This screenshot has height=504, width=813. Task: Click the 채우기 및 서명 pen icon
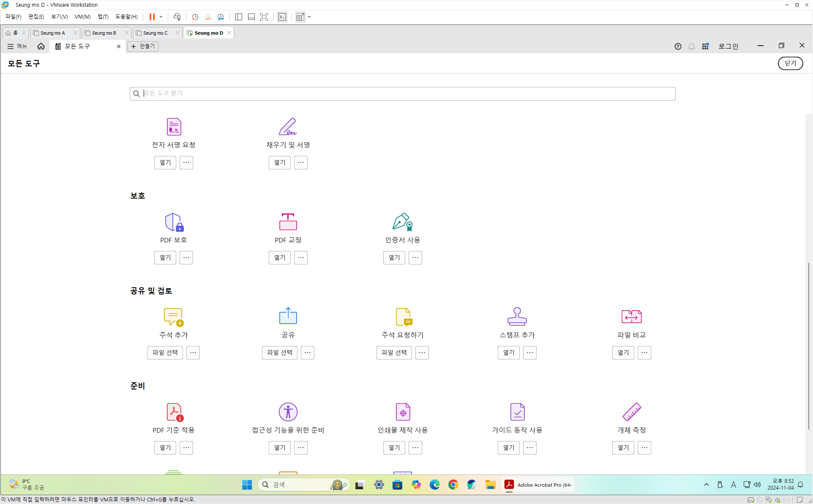[x=288, y=127]
